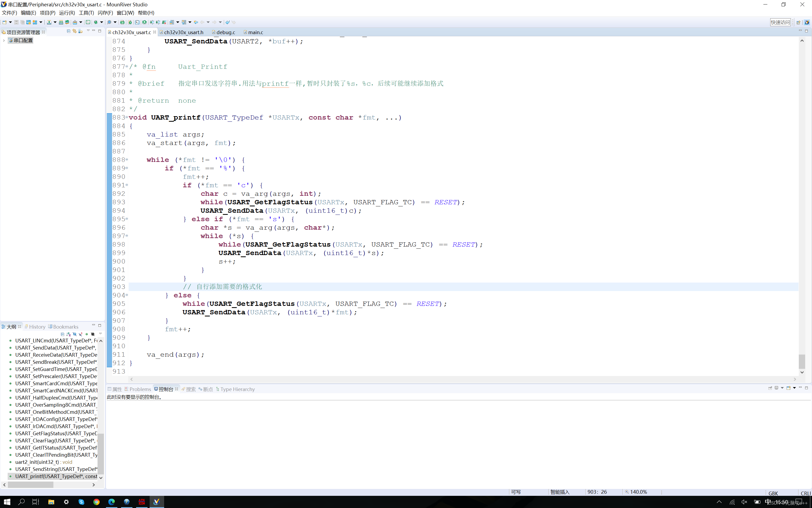This screenshot has width=812, height=508.
Task: Click the toggle comment toolbar icon
Action: point(164,22)
